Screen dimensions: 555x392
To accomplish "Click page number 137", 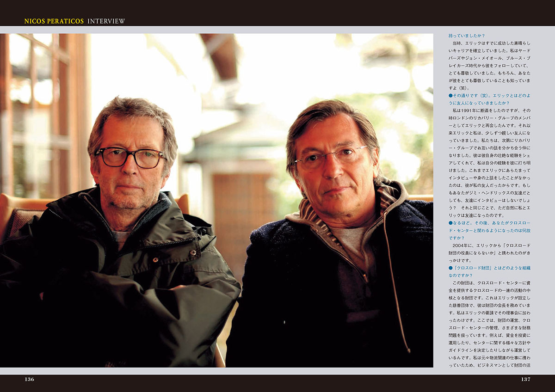I will pyautogui.click(x=525, y=380).
